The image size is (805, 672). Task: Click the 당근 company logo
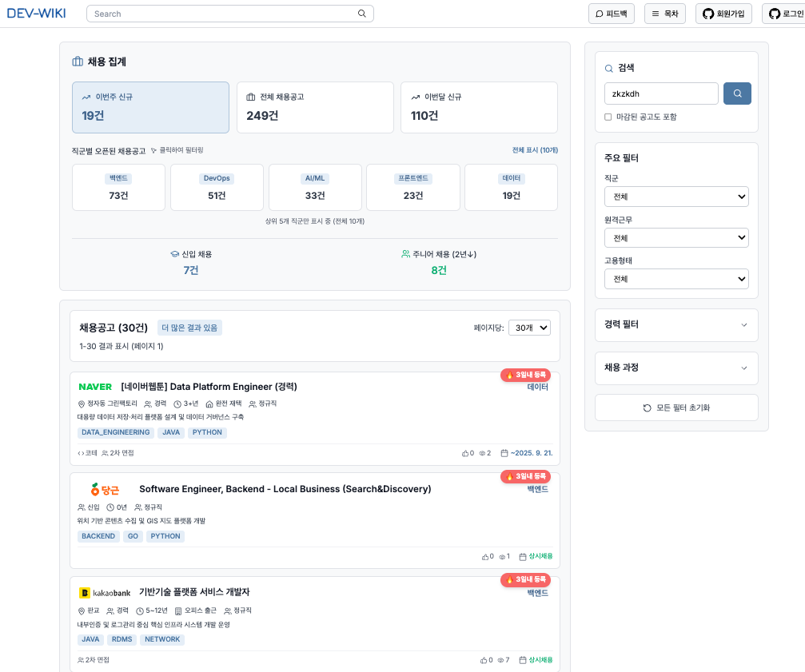pyautogui.click(x=105, y=489)
